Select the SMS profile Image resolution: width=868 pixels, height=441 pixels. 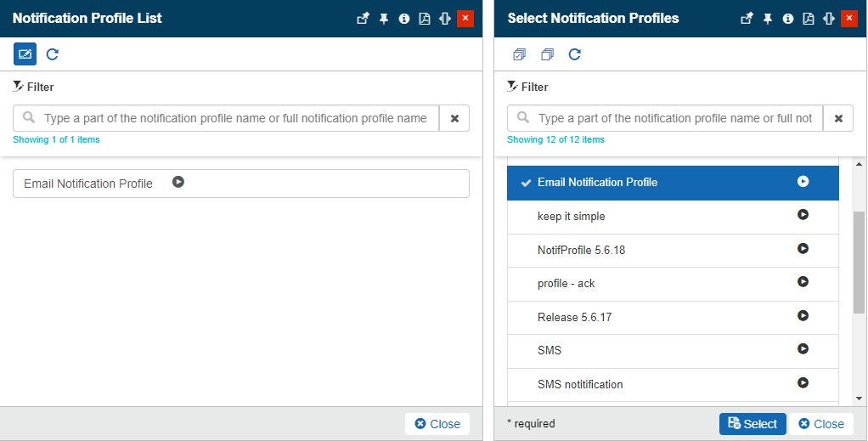pyautogui.click(x=674, y=351)
